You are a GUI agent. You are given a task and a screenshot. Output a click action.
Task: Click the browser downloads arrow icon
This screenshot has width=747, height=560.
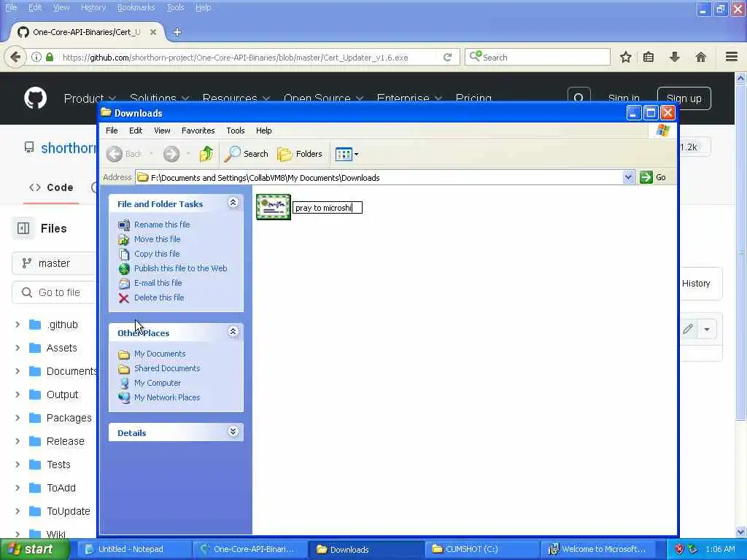pos(675,58)
